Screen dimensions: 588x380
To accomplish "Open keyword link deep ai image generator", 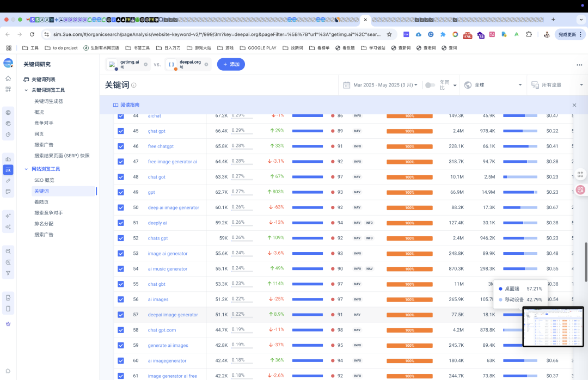I will [x=173, y=207].
